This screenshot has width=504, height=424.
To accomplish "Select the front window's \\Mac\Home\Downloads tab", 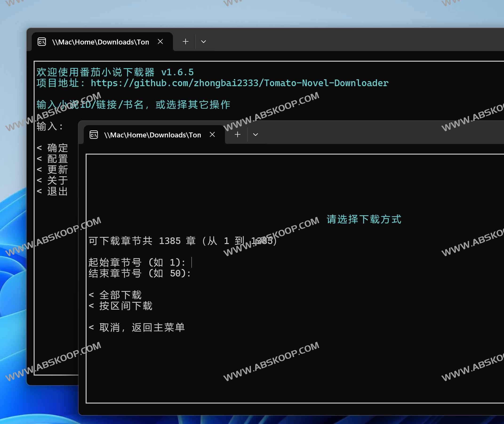I will click(x=152, y=135).
